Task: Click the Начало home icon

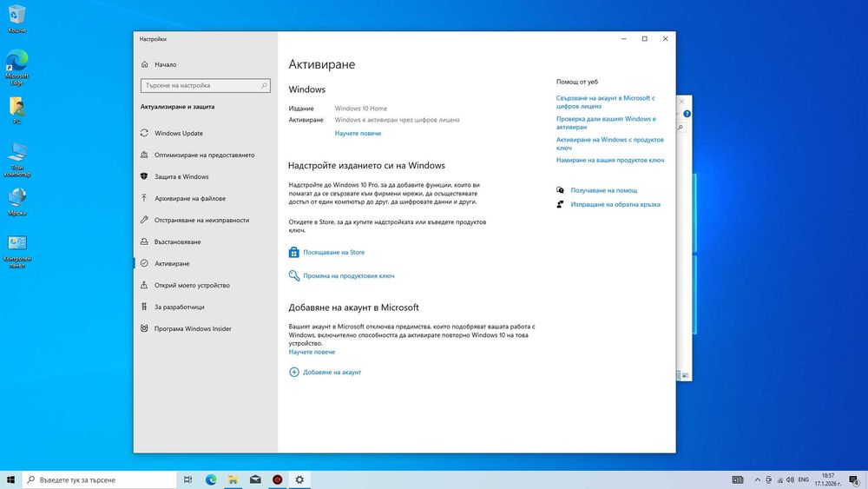Action: pos(144,64)
